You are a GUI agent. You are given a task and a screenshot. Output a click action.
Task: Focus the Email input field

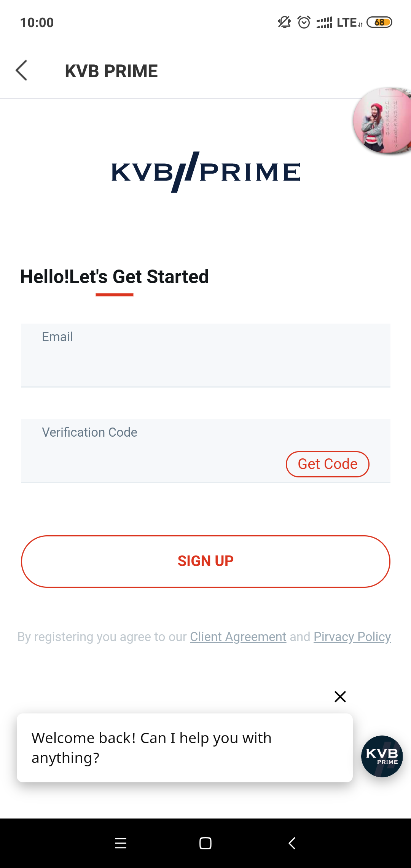coord(205,356)
